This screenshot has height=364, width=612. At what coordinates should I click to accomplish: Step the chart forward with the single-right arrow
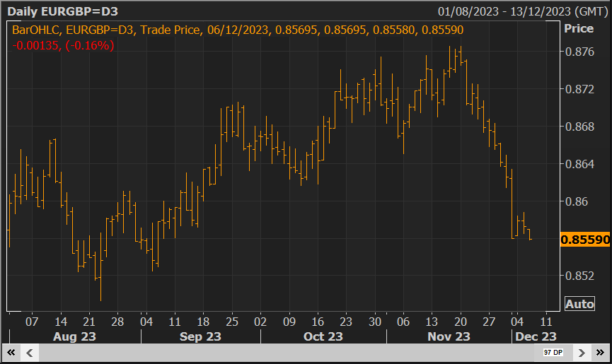click(582, 353)
